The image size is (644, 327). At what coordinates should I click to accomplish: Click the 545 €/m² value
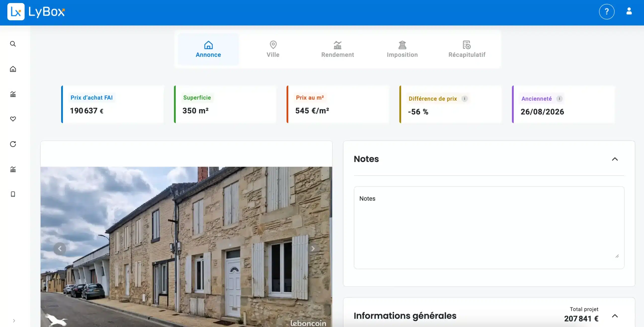tap(312, 111)
